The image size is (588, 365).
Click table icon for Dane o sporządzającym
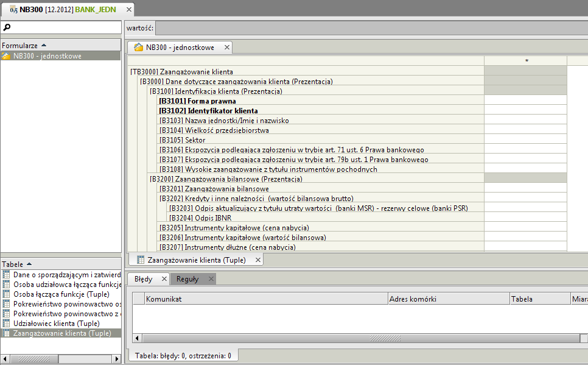[x=6, y=275]
